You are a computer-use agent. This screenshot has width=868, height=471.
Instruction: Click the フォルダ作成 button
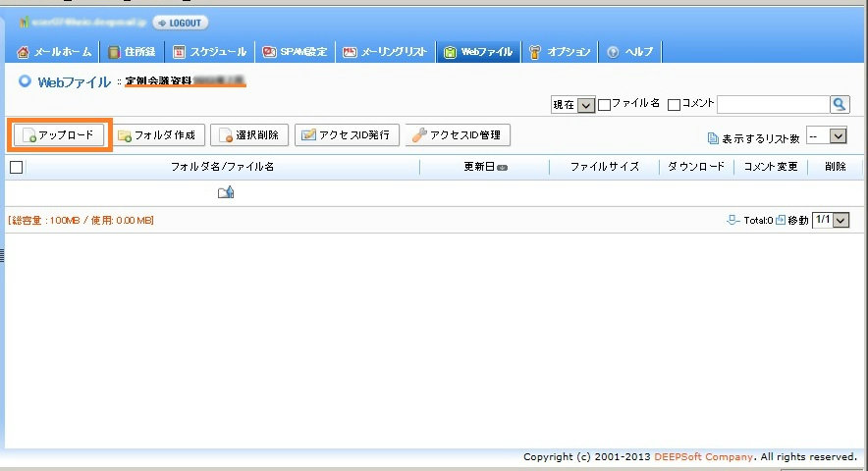click(156, 135)
